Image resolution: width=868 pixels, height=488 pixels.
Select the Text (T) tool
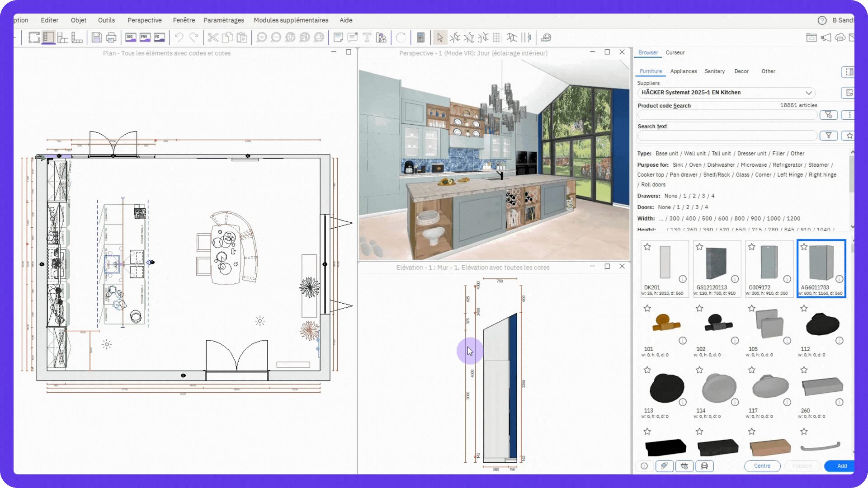click(x=367, y=38)
